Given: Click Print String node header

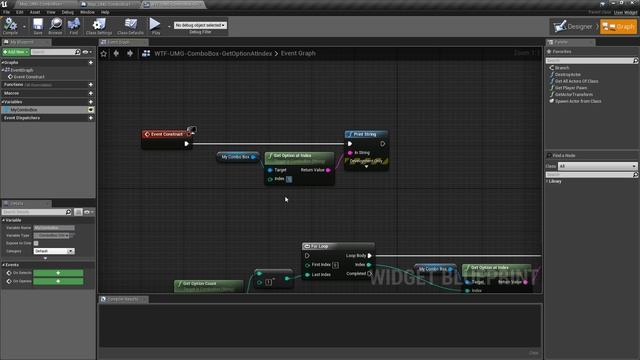Looking at the screenshot, I should [366, 134].
